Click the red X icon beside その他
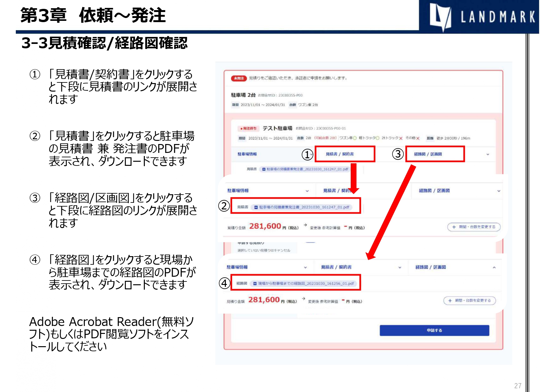The image size is (555, 392). pyautogui.click(x=418, y=138)
